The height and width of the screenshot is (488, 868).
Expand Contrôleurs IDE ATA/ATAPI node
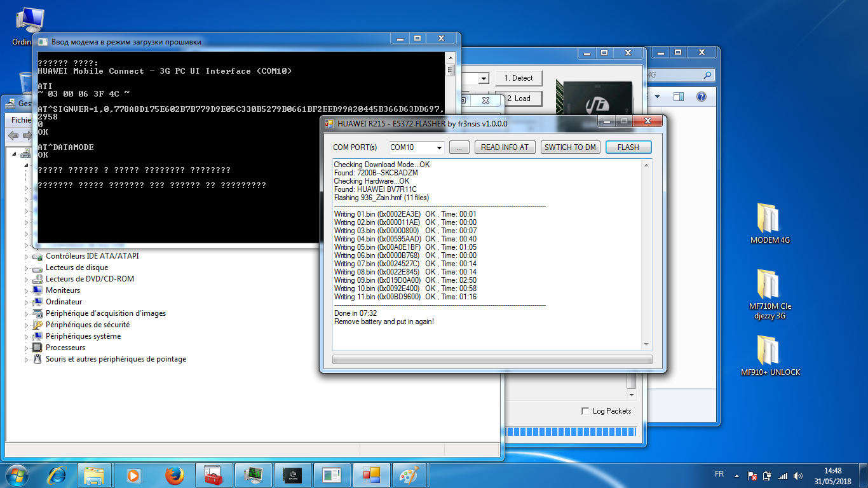coord(27,257)
